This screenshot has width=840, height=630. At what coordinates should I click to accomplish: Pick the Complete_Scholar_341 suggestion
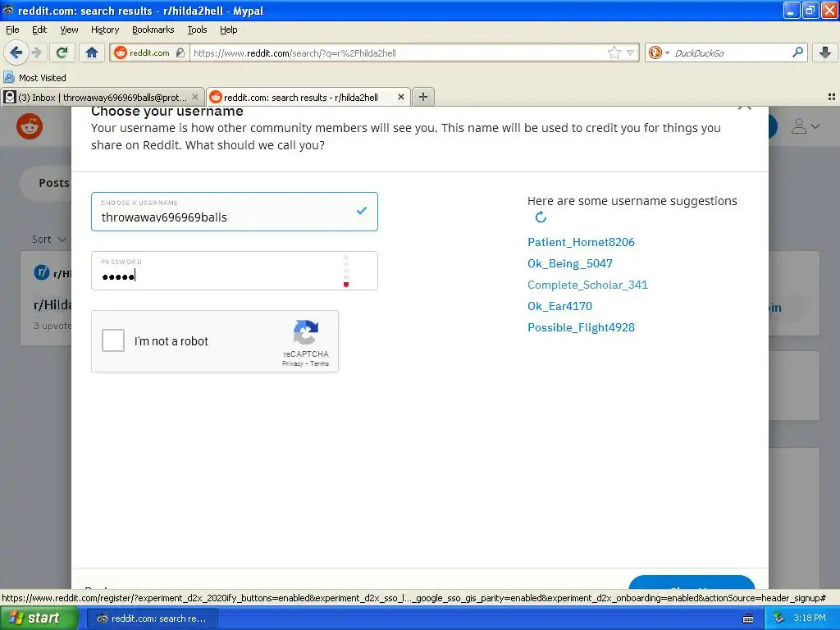point(587,285)
